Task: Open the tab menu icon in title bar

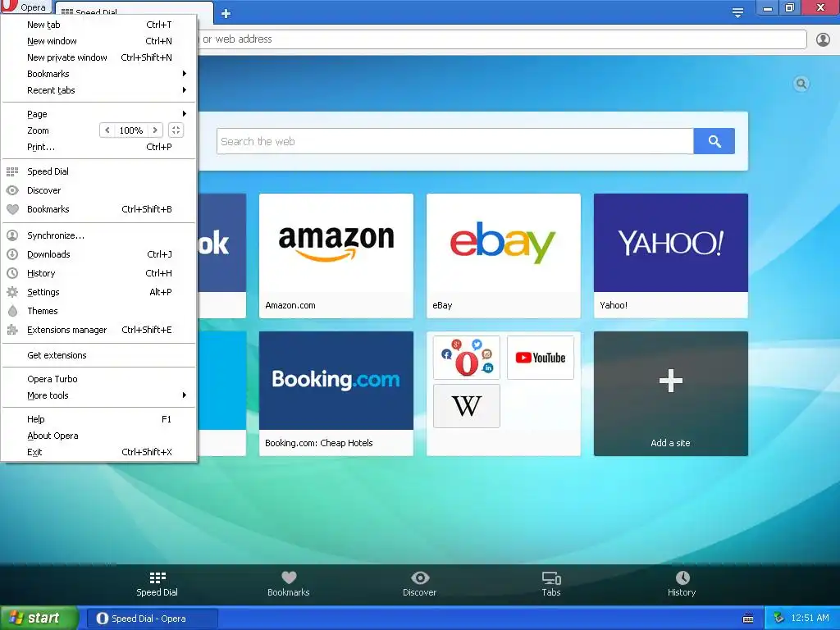Action: click(737, 13)
